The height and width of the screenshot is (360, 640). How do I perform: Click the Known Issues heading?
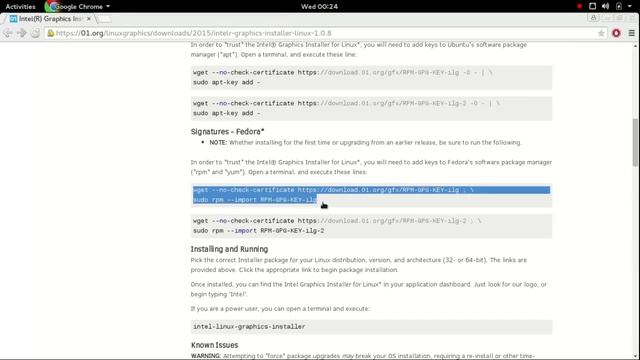tap(214, 345)
